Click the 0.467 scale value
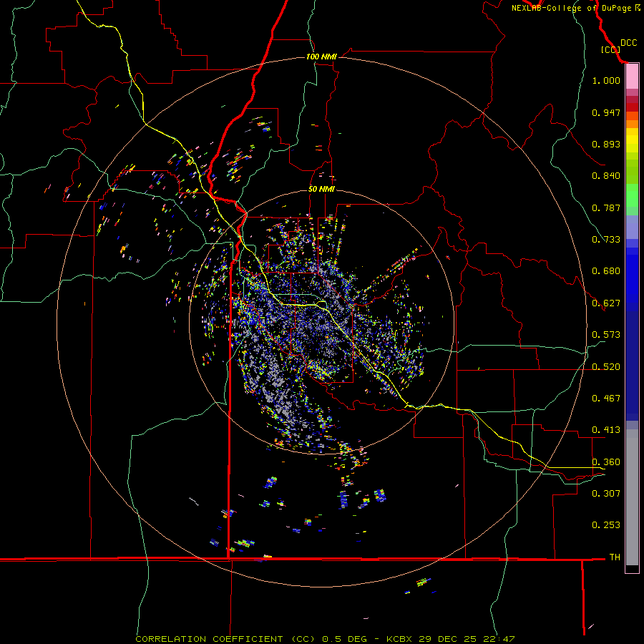 point(606,399)
